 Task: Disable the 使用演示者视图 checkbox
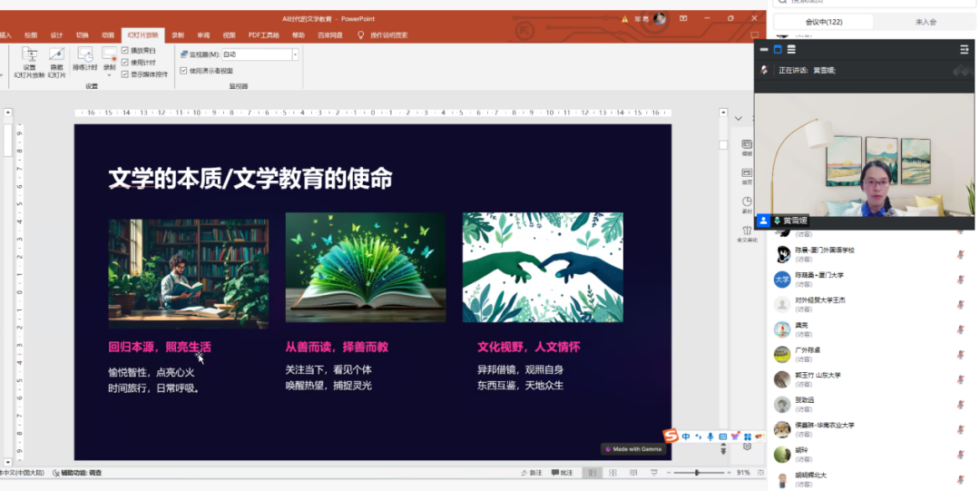[x=183, y=70]
